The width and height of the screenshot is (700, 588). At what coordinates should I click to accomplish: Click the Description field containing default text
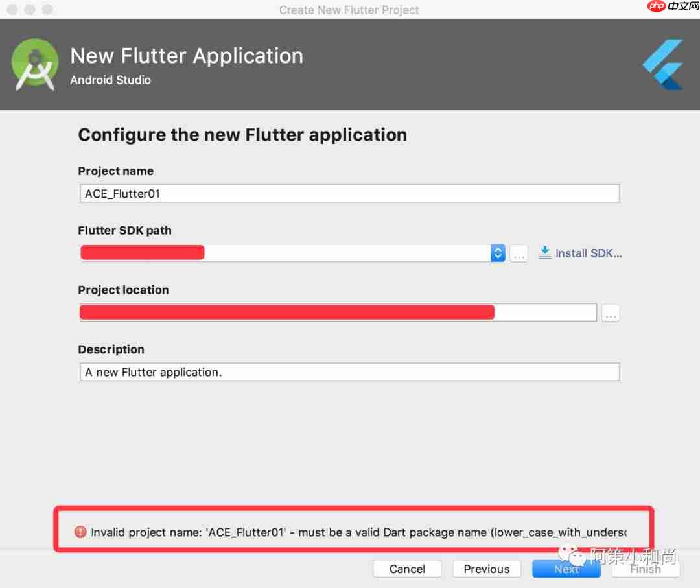(350, 371)
